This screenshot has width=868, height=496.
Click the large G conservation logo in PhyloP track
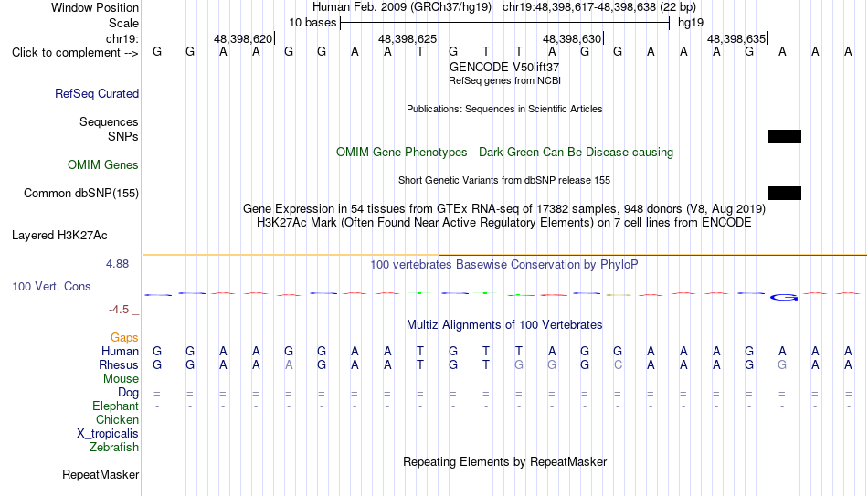click(784, 298)
